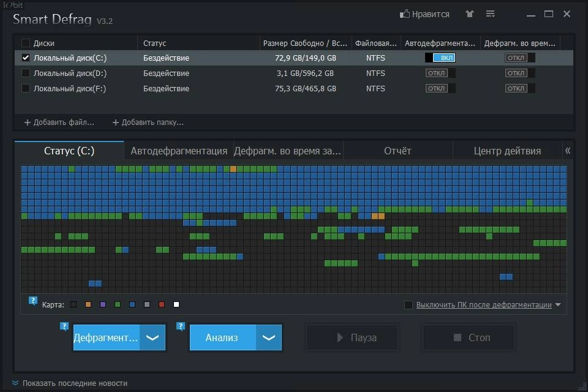Uncheck the Локальный диск(C:) checkbox
Screen dimensions: 588x392
point(26,58)
